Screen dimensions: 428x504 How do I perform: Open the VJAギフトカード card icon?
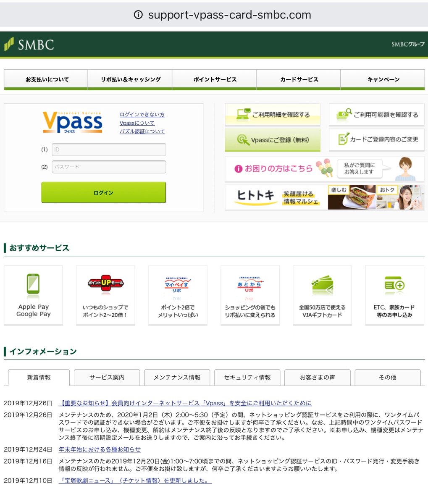point(322,285)
